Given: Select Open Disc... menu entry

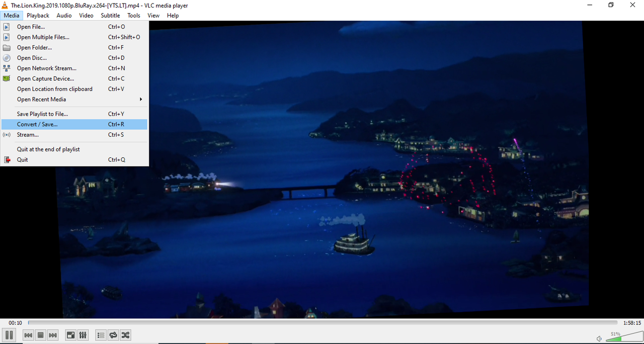Looking at the screenshot, I should click(74, 58).
